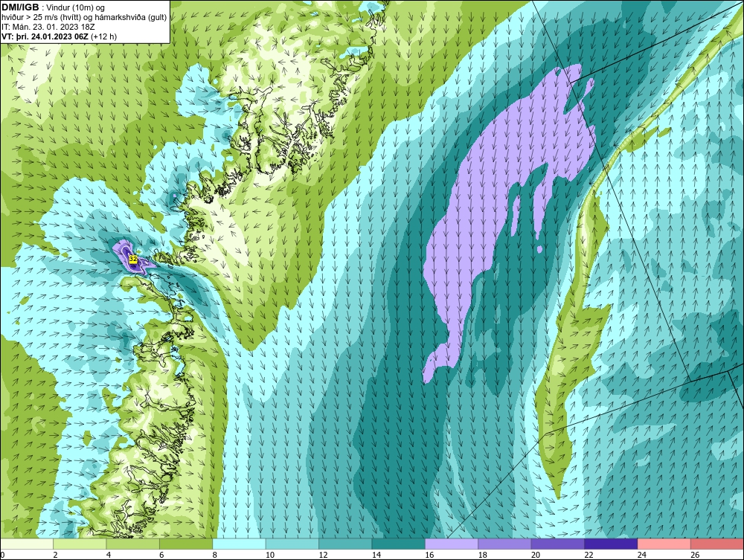Click the legend scale label 10

coord(270,555)
